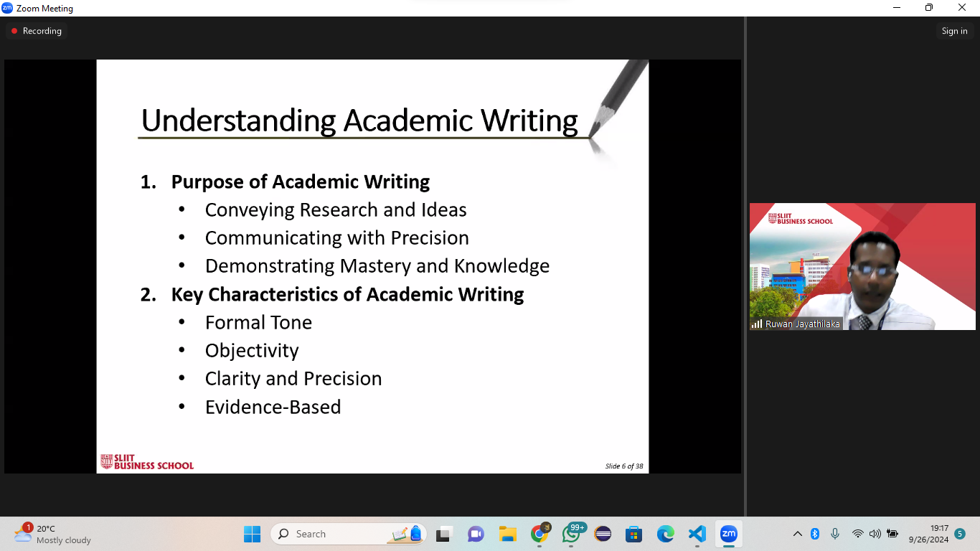980x551 pixels.
Task: Click the Recording indicator badge
Action: [x=36, y=31]
